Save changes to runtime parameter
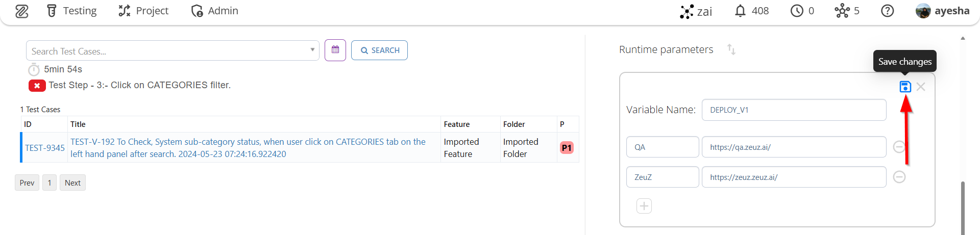Image resolution: width=980 pixels, height=235 pixels. (905, 87)
